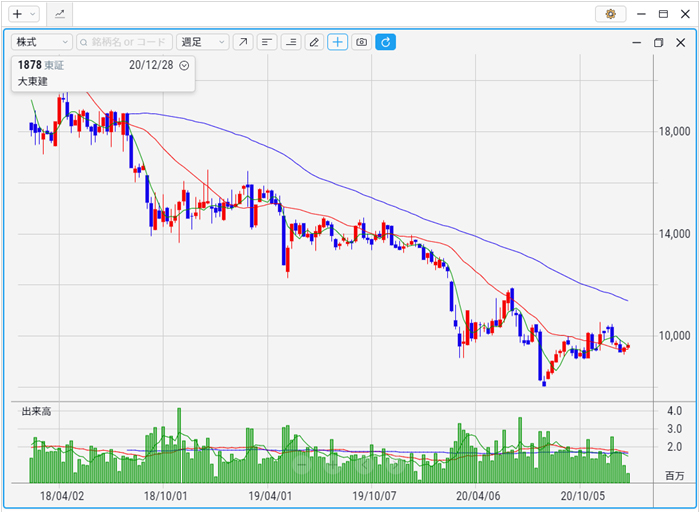Select the pencil drawing tool
The width and height of the screenshot is (700, 512).
314,42
